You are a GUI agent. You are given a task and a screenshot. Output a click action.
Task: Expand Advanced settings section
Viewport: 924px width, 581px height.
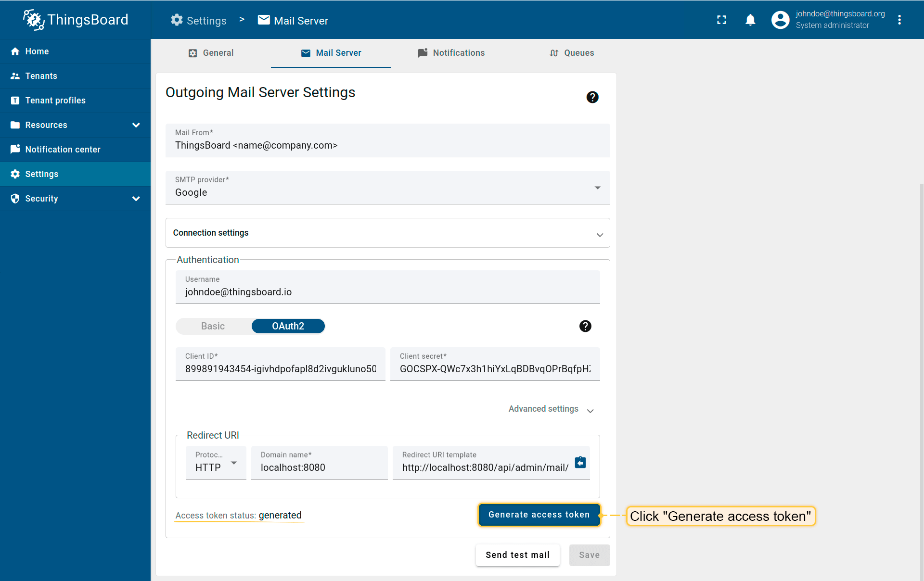click(551, 409)
